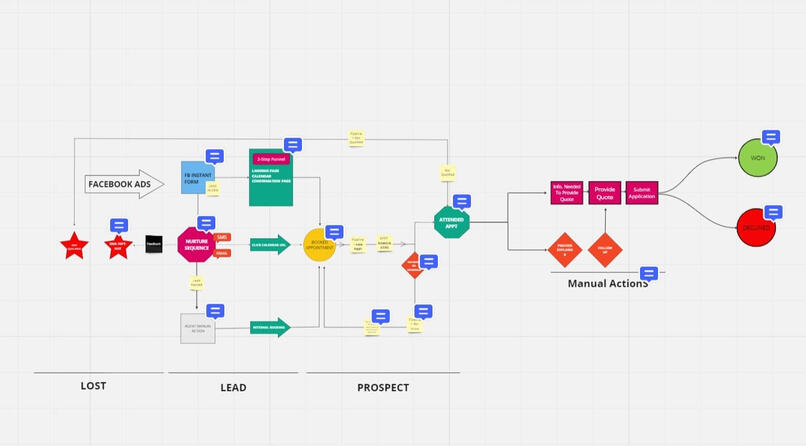The height and width of the screenshot is (446, 806).
Task: Open comment next to Manual Actions heading
Action: click(x=648, y=273)
